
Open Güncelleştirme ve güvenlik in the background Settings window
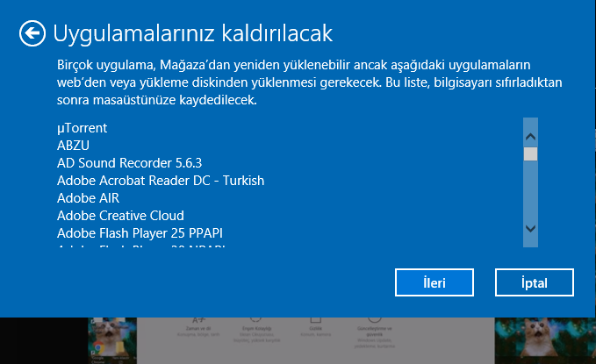(375, 332)
